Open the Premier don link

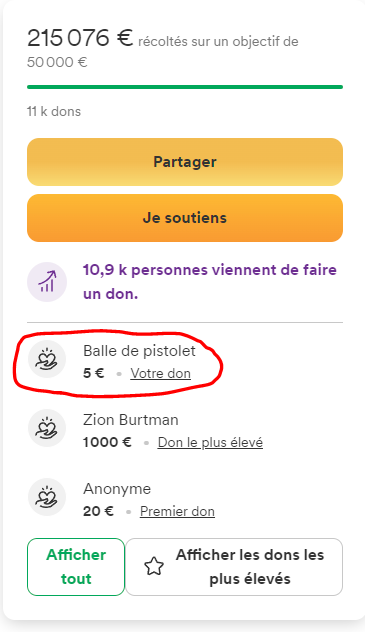(x=177, y=511)
